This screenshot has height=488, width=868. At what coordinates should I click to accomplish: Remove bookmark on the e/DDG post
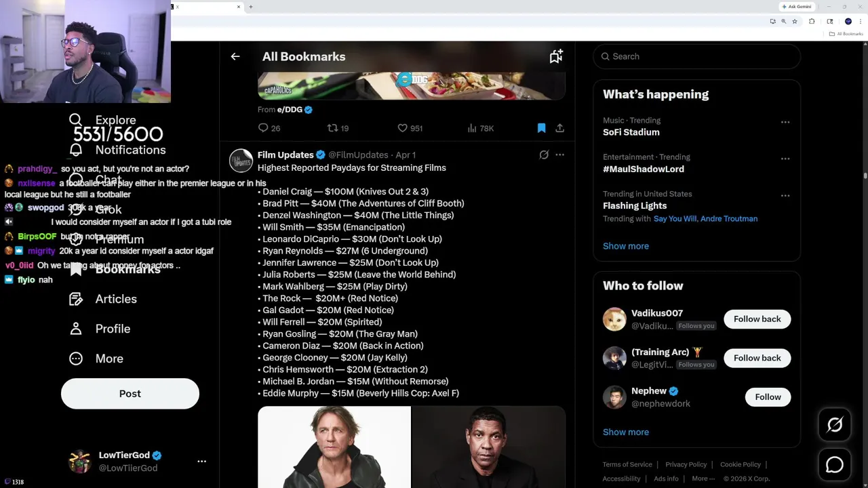(x=541, y=128)
